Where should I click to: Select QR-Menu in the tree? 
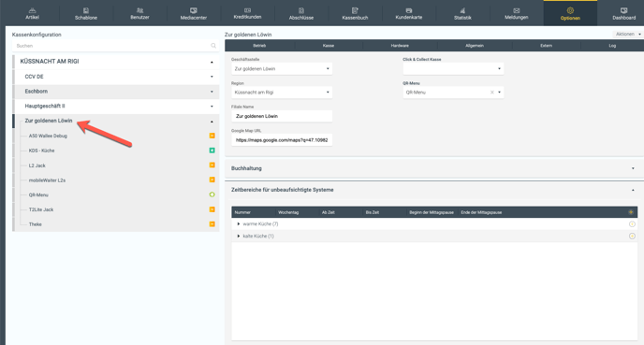(x=38, y=194)
